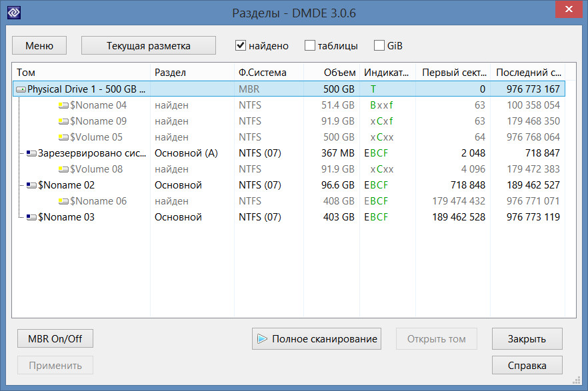This screenshot has height=391, width=588.
Task: Open 'Текущая разметка' layout options
Action: [x=148, y=46]
